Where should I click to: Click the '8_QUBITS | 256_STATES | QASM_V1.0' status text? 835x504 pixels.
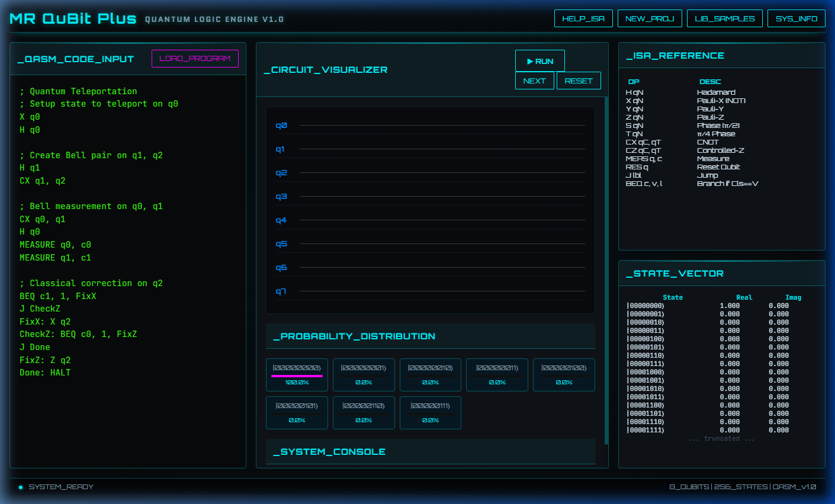(x=743, y=487)
